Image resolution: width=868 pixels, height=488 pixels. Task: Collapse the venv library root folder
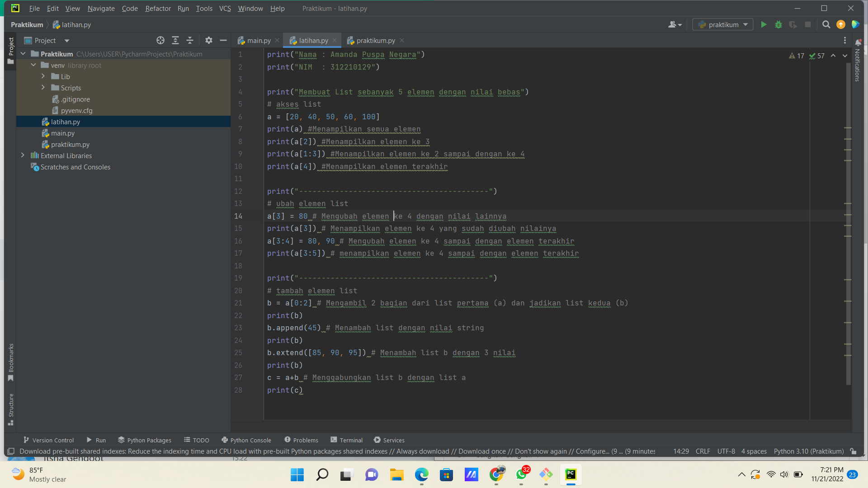pyautogui.click(x=33, y=65)
